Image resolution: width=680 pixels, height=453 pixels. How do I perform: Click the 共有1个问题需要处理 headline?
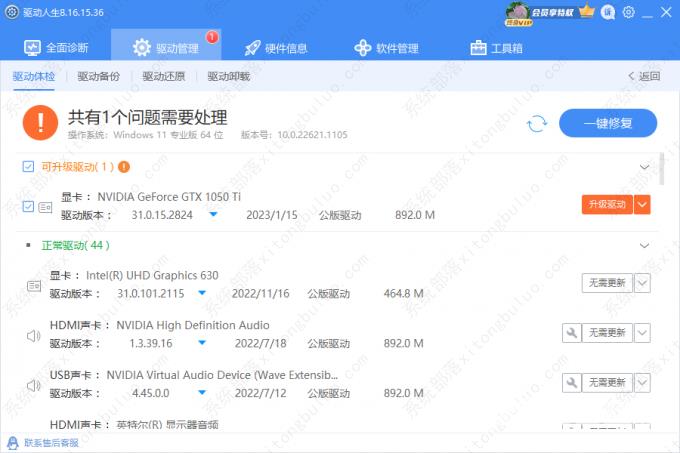click(x=148, y=117)
